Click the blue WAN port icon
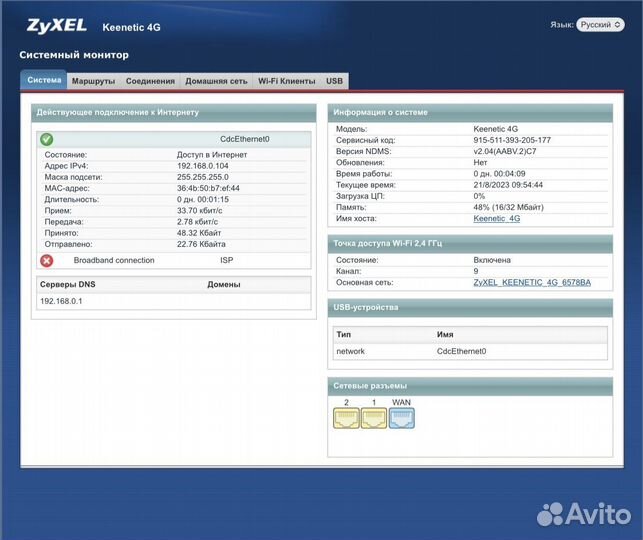This screenshot has width=643, height=540. (401, 418)
